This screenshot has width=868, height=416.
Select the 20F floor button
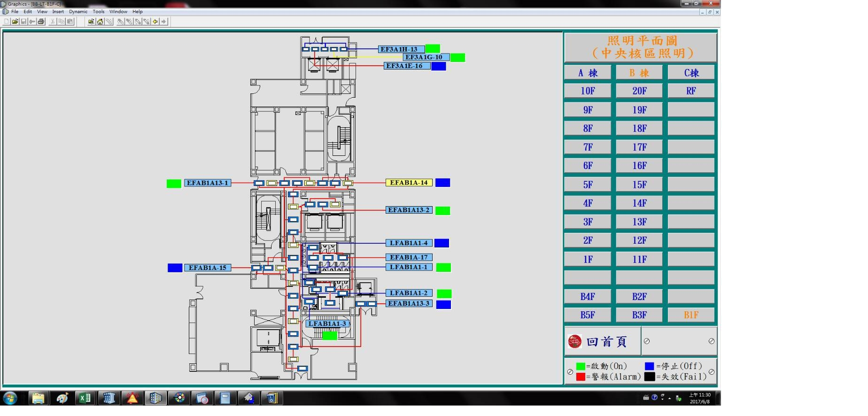click(639, 91)
